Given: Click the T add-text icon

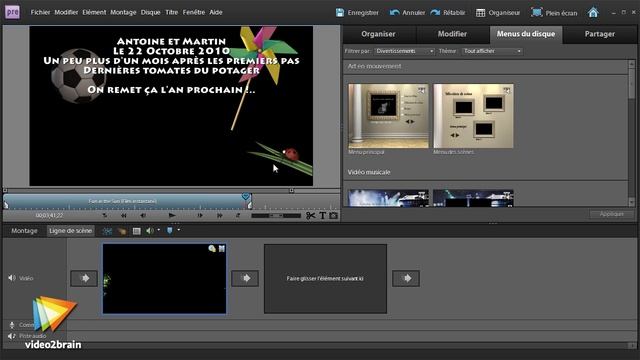Looking at the screenshot, I should (322, 216).
